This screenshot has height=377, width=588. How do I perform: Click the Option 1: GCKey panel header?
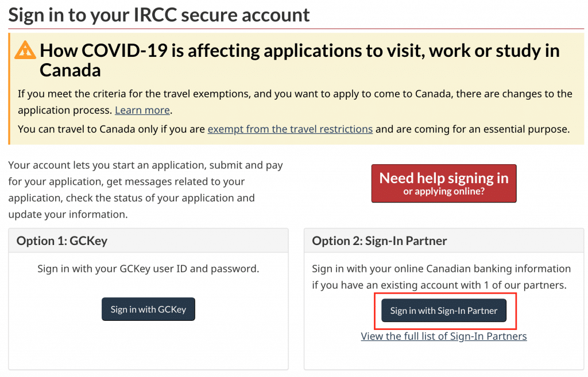pyautogui.click(x=149, y=240)
